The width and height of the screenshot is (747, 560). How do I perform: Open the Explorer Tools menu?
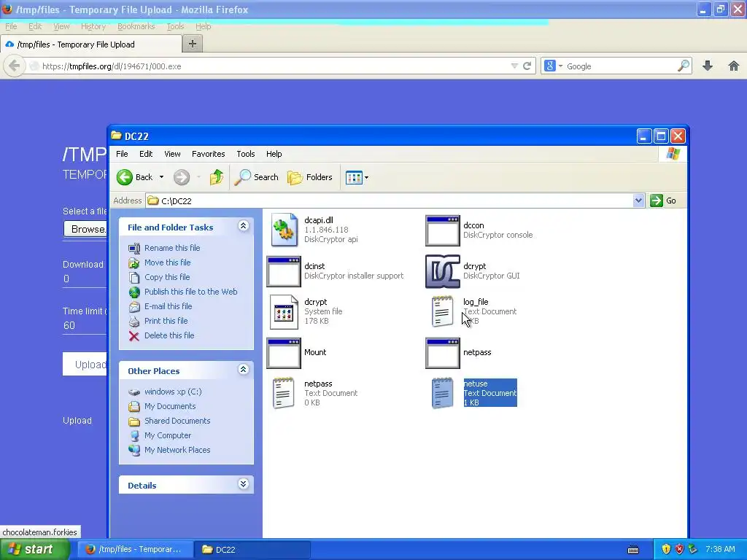(x=245, y=154)
